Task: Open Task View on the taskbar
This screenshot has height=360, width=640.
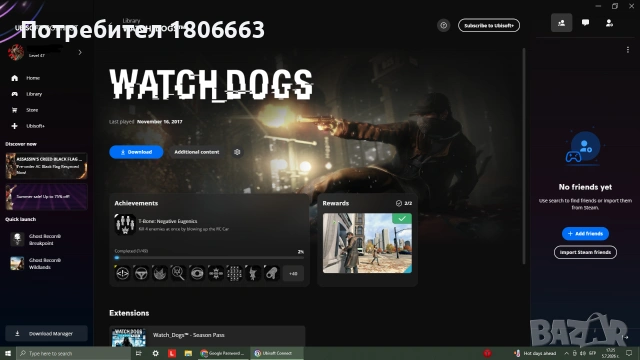Action: [x=138, y=353]
